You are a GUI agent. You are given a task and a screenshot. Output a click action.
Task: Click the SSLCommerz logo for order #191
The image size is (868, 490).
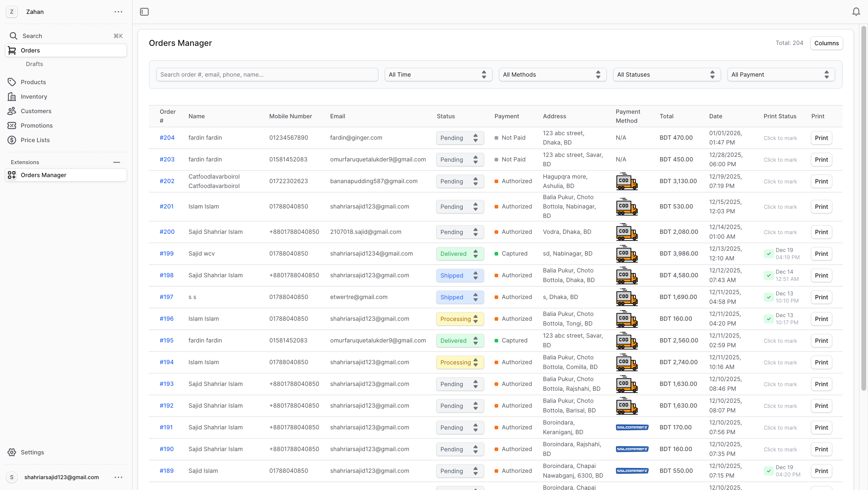(x=632, y=427)
